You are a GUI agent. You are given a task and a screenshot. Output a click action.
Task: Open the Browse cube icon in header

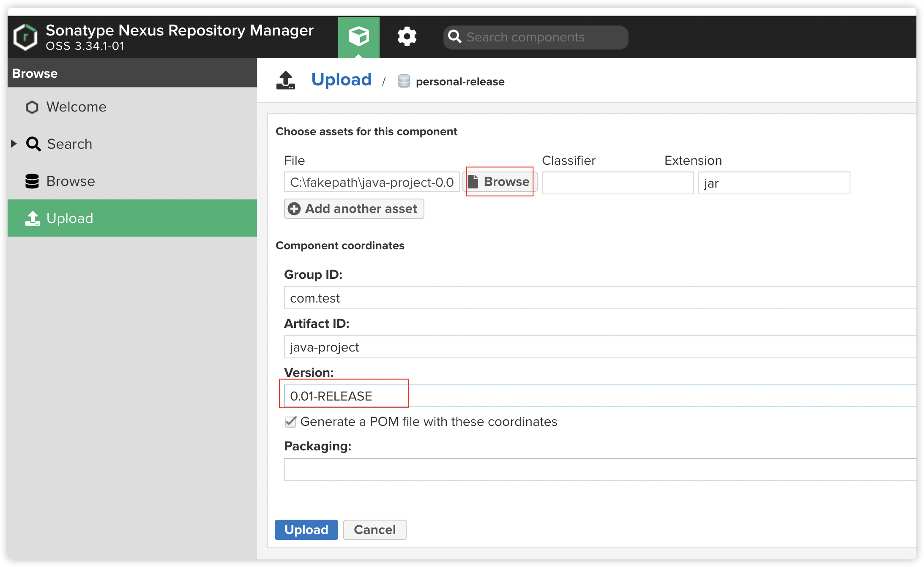pos(358,37)
